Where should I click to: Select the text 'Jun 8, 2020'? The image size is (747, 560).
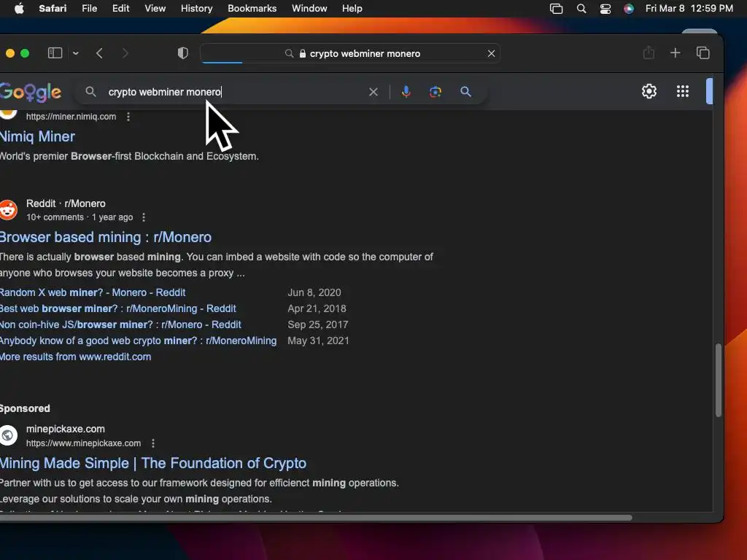pos(314,292)
